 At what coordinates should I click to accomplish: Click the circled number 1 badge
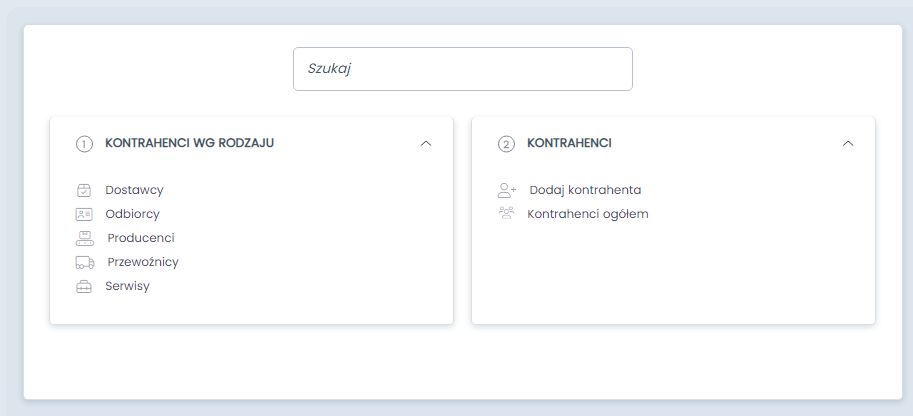[84, 144]
